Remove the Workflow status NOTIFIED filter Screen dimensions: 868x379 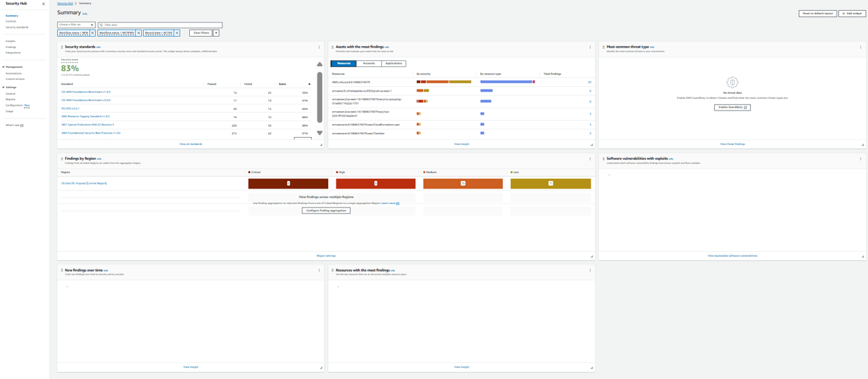[x=139, y=33]
